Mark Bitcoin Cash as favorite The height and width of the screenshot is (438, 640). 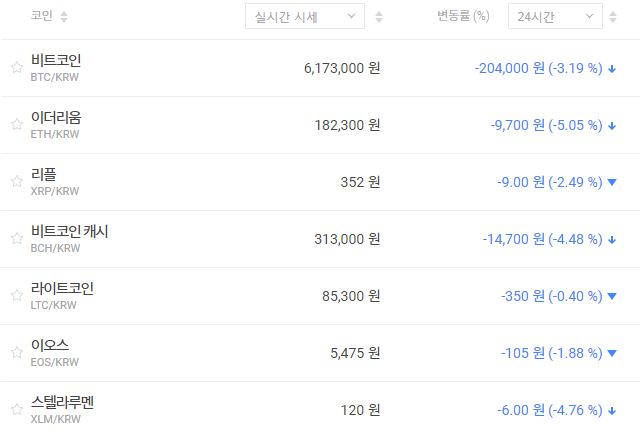(16, 239)
